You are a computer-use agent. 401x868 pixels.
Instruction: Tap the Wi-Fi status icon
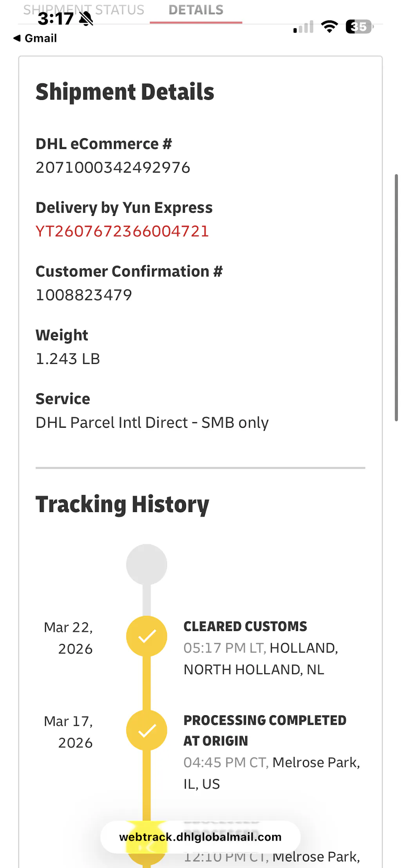(329, 27)
